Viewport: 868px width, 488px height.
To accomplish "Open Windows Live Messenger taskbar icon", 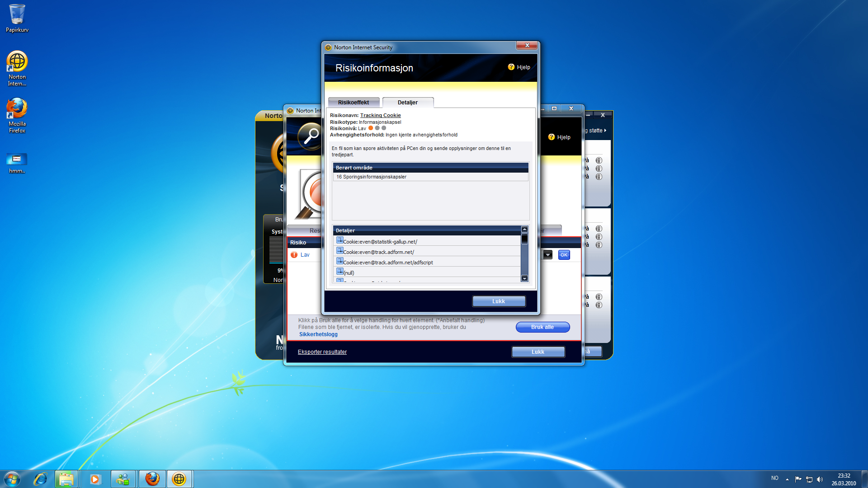I will pos(123,479).
